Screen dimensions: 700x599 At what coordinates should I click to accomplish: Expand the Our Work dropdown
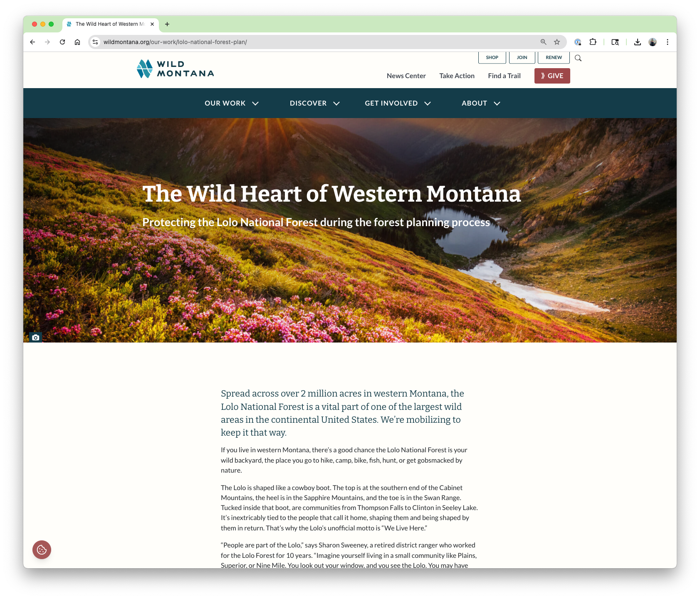(x=232, y=103)
